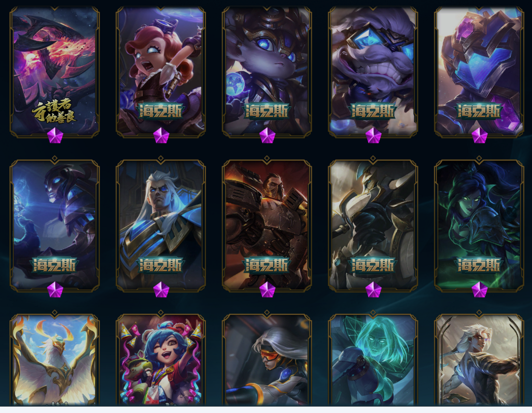This screenshot has width=532, height=413.
Task: Click gem below the brown mech warrior card
Action: (x=267, y=289)
